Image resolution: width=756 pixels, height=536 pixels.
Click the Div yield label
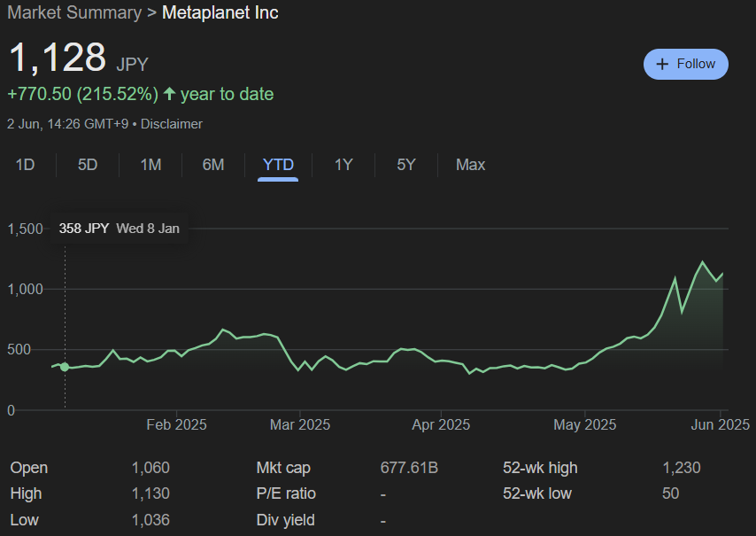pyautogui.click(x=285, y=520)
